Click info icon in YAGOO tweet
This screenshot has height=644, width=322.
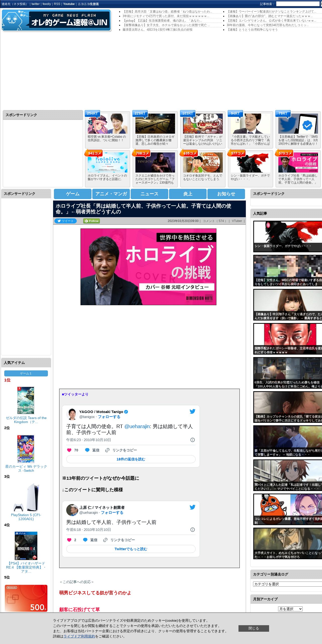[x=193, y=440]
